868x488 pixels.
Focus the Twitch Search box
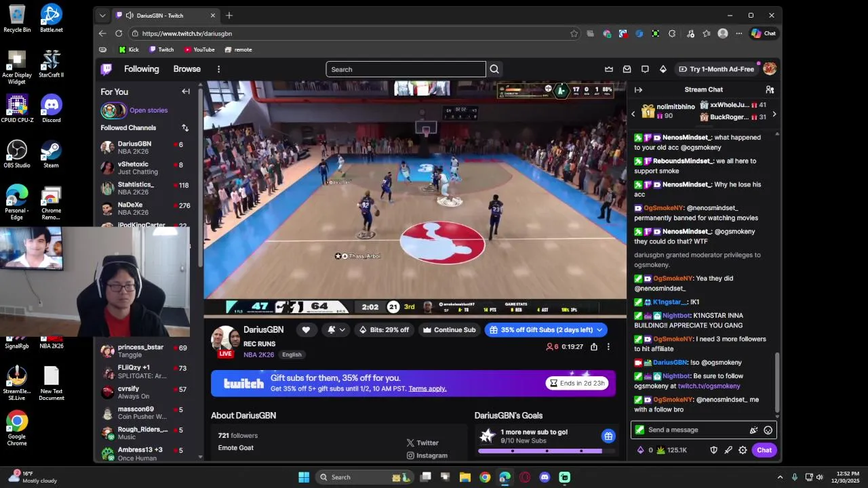tap(406, 69)
